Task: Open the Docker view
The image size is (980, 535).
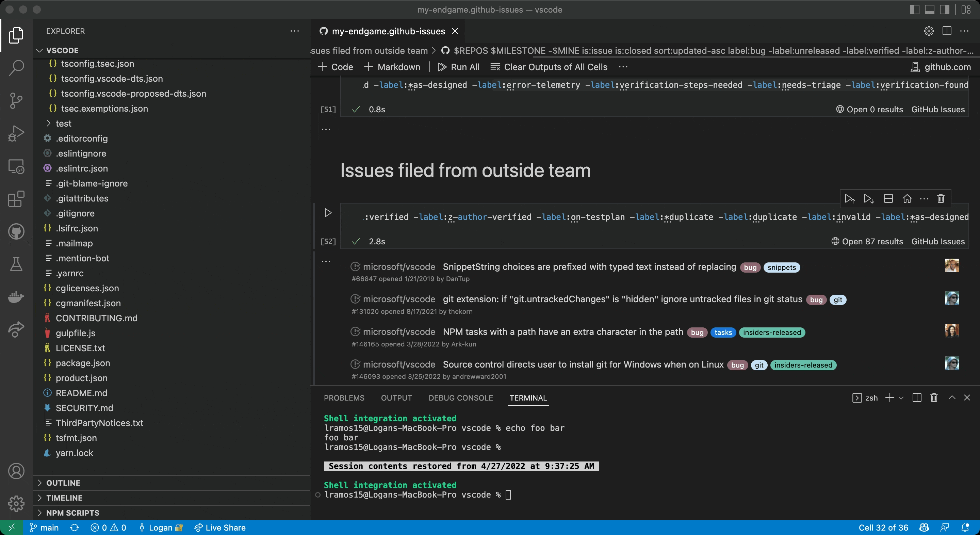Action: (x=16, y=297)
